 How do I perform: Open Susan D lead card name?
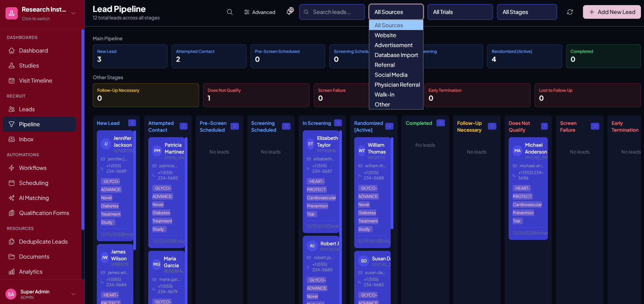(381, 259)
